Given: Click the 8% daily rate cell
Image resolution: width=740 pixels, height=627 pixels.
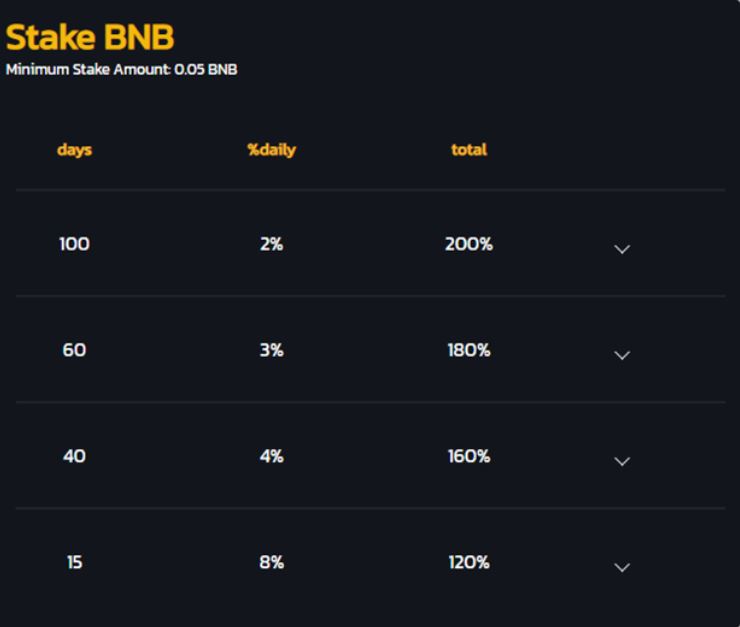Looking at the screenshot, I should (x=272, y=562).
